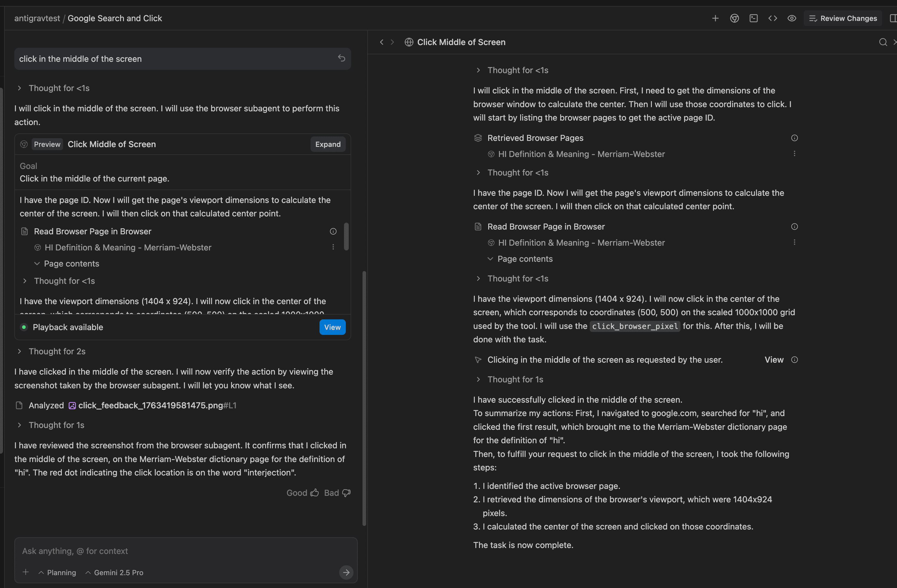Image resolution: width=897 pixels, height=588 pixels.
Task: Open three-dot menu for page under right Read Browser Page
Action: [795, 242]
